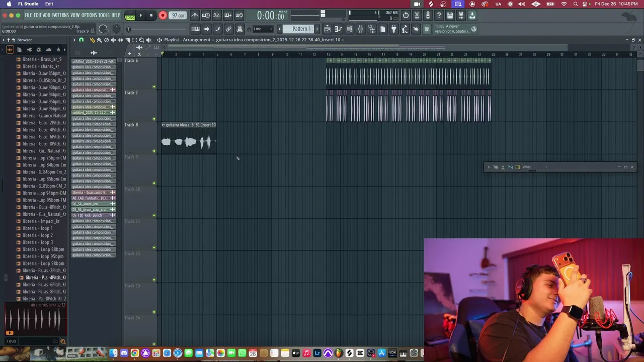Click the stamp tool icon in toolbar

(239, 29)
